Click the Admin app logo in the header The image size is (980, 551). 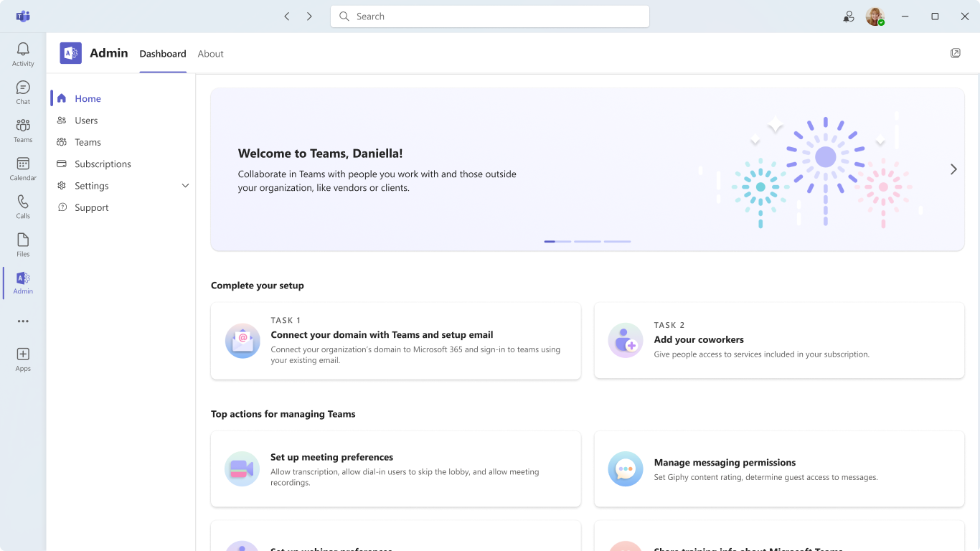coord(70,53)
